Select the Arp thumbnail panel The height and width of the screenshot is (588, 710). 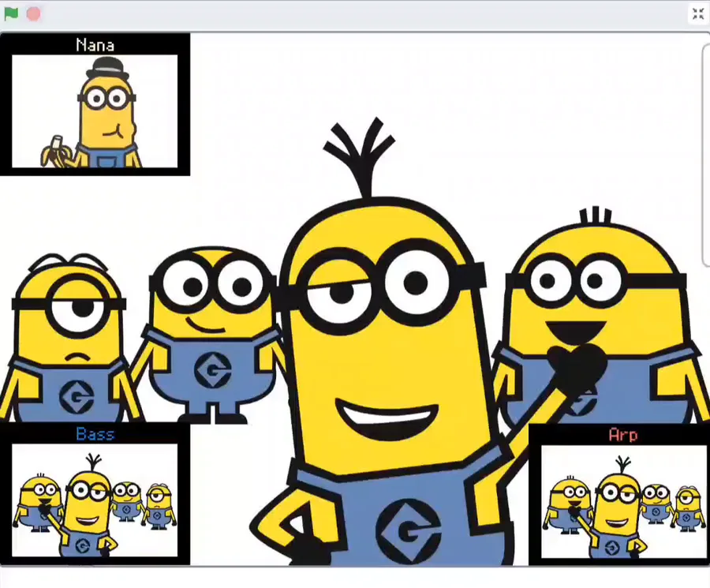(x=619, y=495)
